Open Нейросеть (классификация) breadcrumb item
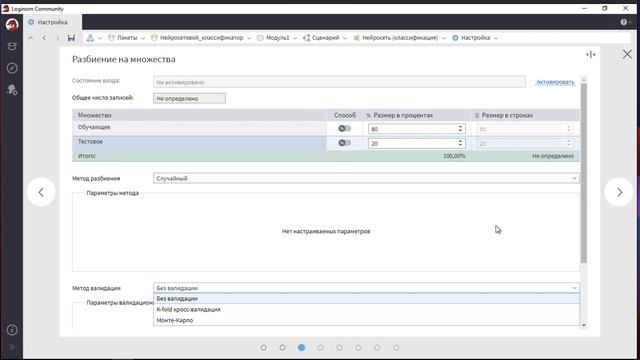640x360 pixels. click(400, 38)
